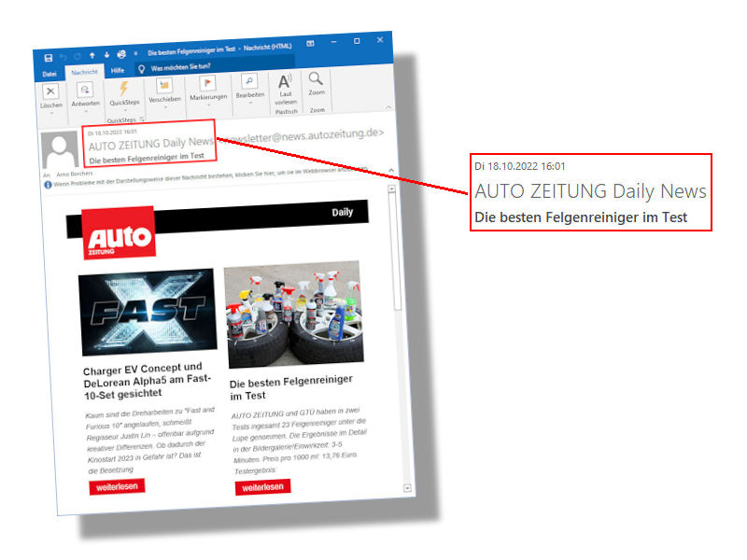Collapse the message header with the chevron
The width and height of the screenshot is (747, 560).
click(391, 170)
